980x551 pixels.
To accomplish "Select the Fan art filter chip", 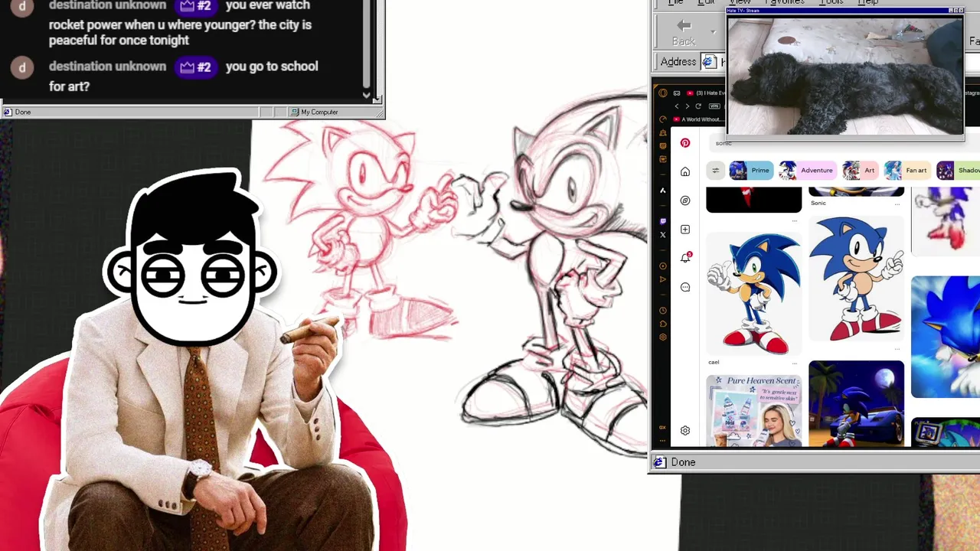I will tap(906, 171).
